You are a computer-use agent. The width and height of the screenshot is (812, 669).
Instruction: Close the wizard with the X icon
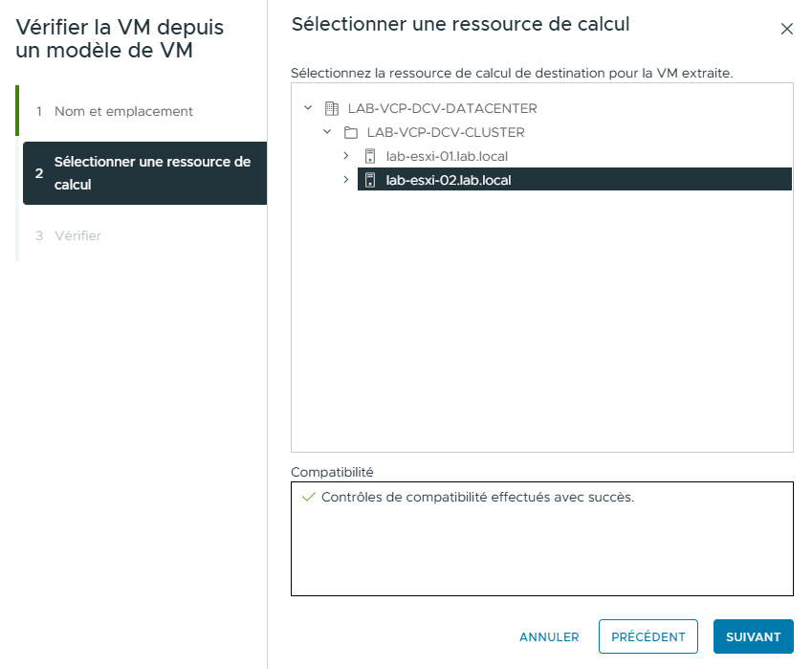[x=787, y=29]
